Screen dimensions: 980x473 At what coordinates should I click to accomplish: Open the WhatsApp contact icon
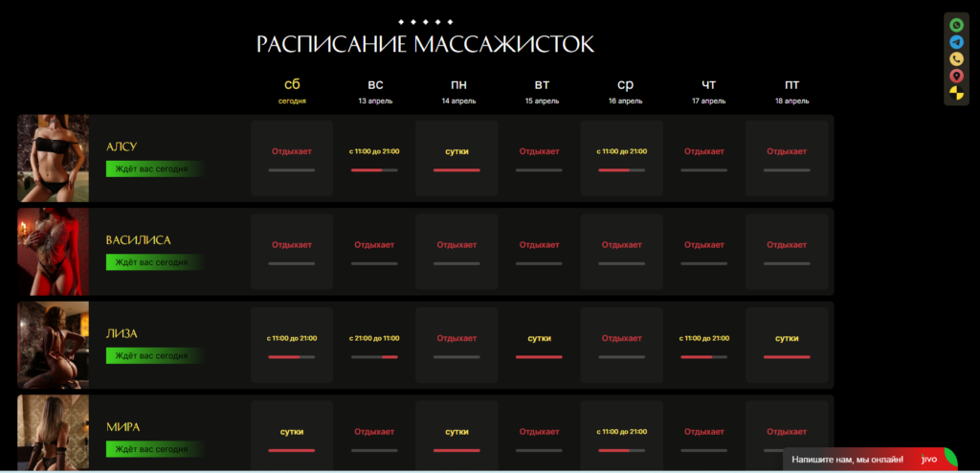[x=956, y=25]
